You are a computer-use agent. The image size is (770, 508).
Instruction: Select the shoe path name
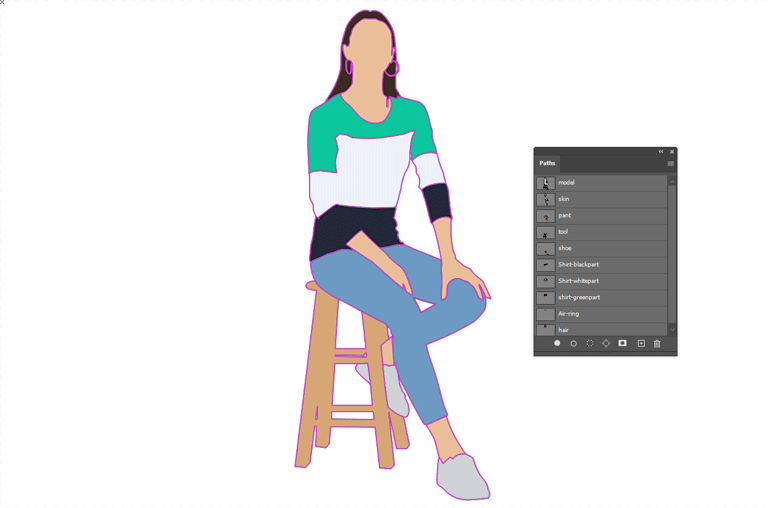click(x=565, y=248)
